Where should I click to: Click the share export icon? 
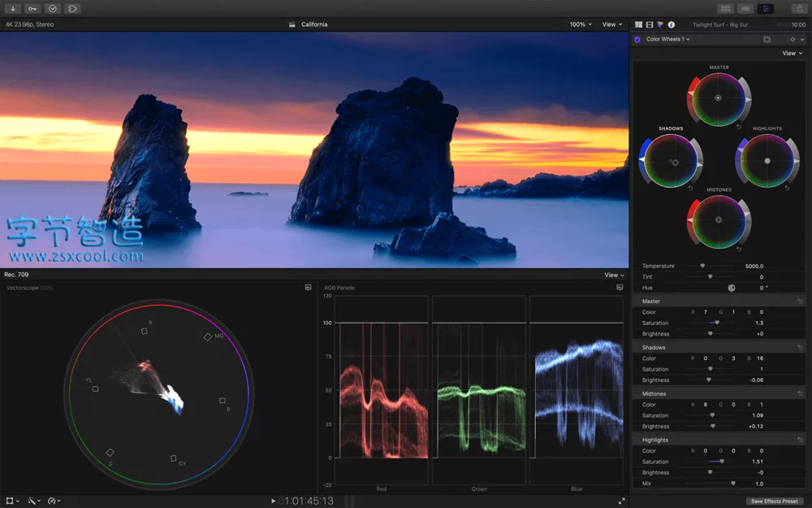click(x=800, y=9)
